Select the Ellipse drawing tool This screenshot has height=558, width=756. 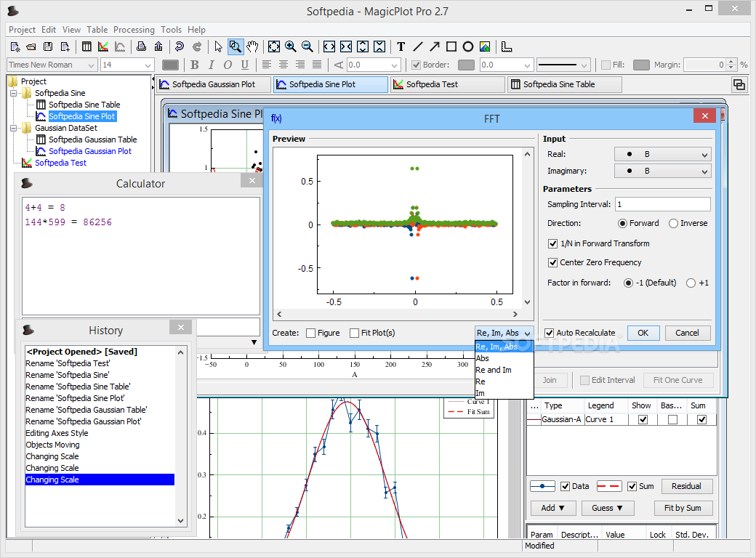pos(468,46)
